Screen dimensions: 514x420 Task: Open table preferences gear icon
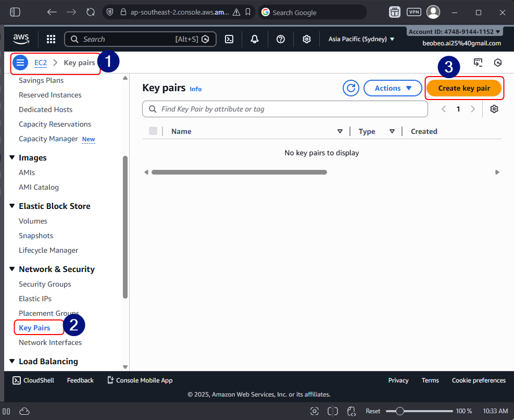[494, 109]
